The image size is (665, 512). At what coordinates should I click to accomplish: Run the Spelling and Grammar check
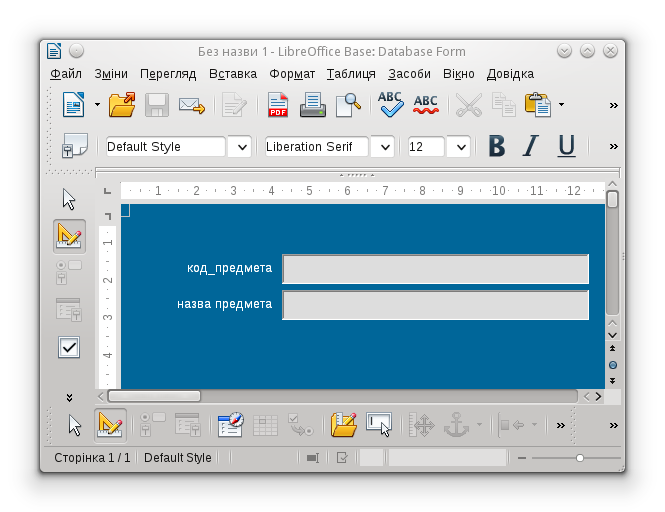(x=389, y=104)
